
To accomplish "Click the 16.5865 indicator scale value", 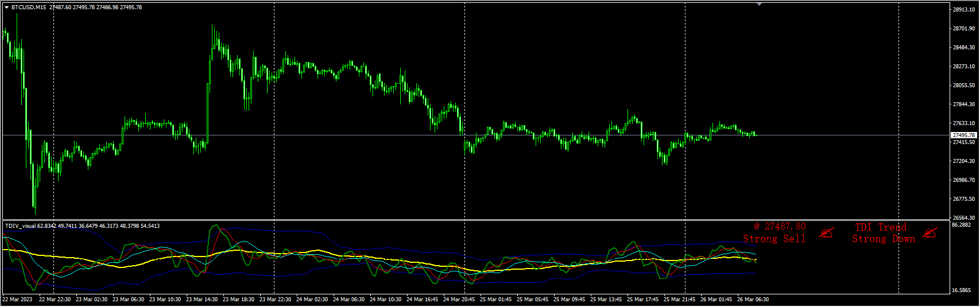I will 961,290.
